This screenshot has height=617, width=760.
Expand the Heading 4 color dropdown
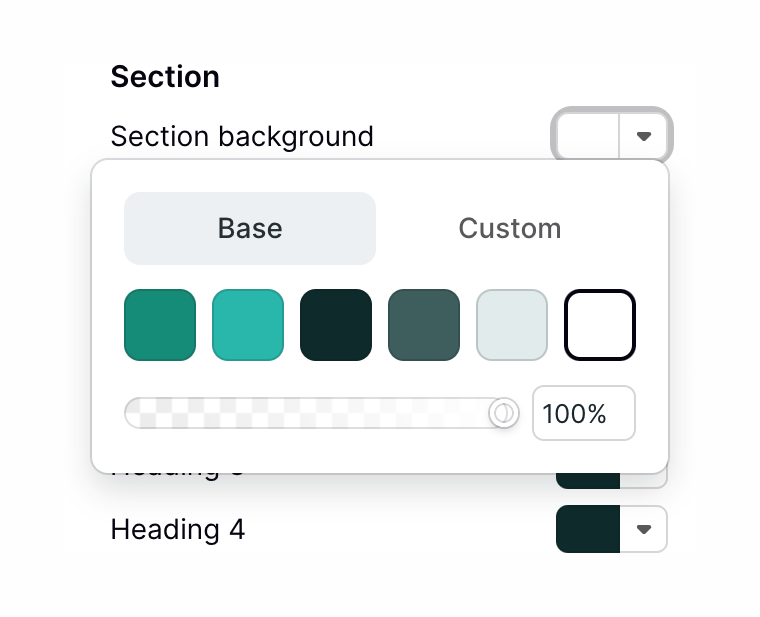point(644,529)
